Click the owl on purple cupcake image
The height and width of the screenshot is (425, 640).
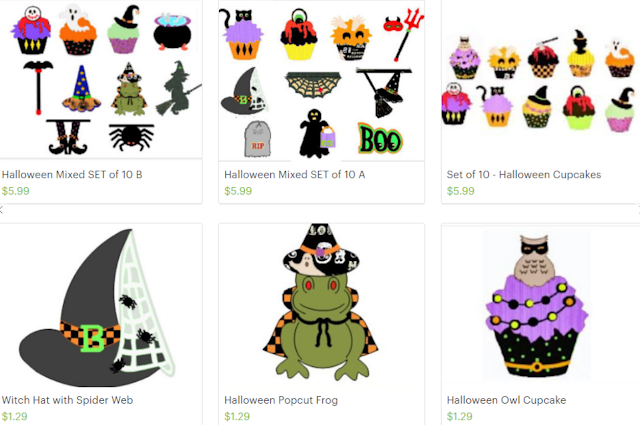536,306
